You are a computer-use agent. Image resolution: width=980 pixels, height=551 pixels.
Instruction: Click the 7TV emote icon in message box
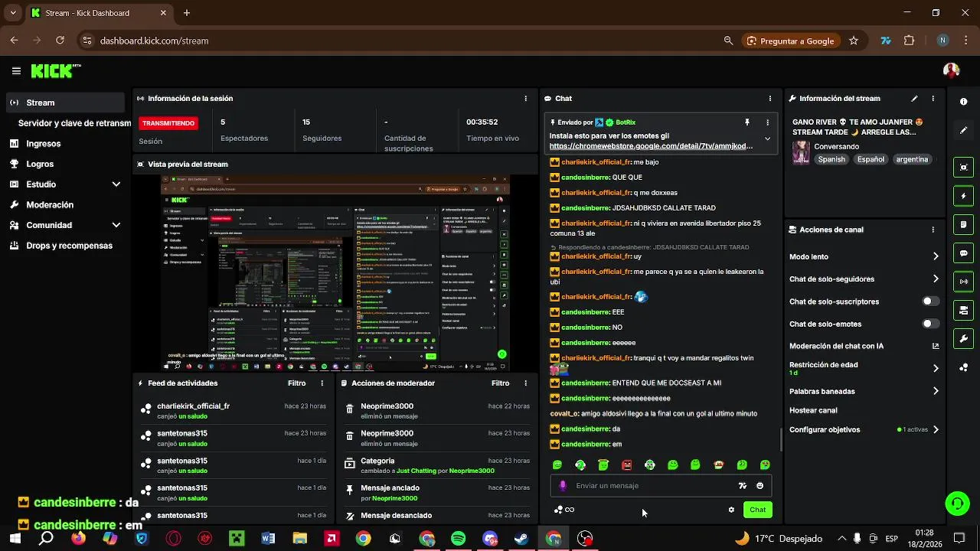point(742,486)
